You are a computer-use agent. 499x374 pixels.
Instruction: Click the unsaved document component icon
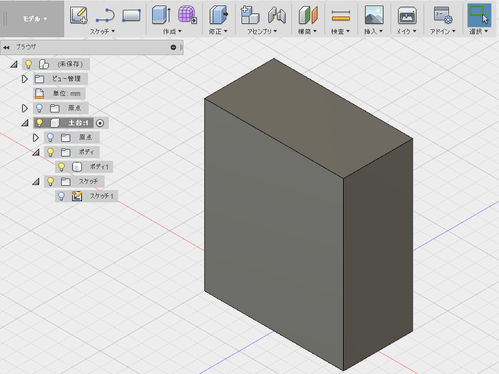point(44,64)
